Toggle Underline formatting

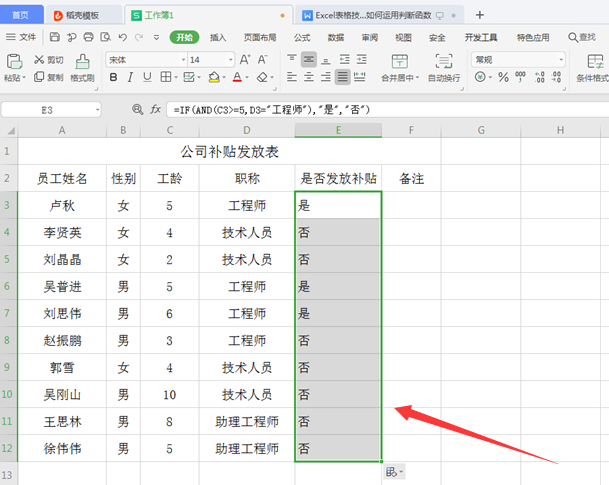coord(147,77)
